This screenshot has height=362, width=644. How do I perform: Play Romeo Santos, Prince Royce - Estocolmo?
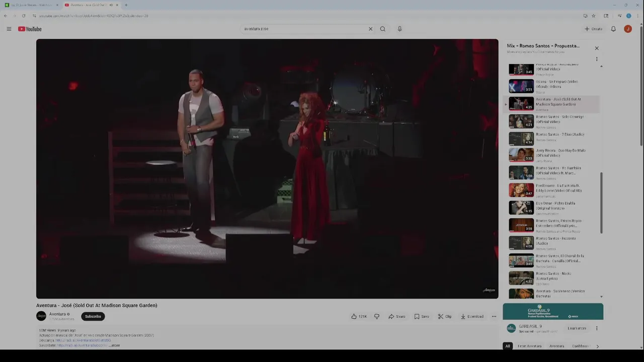point(552,225)
